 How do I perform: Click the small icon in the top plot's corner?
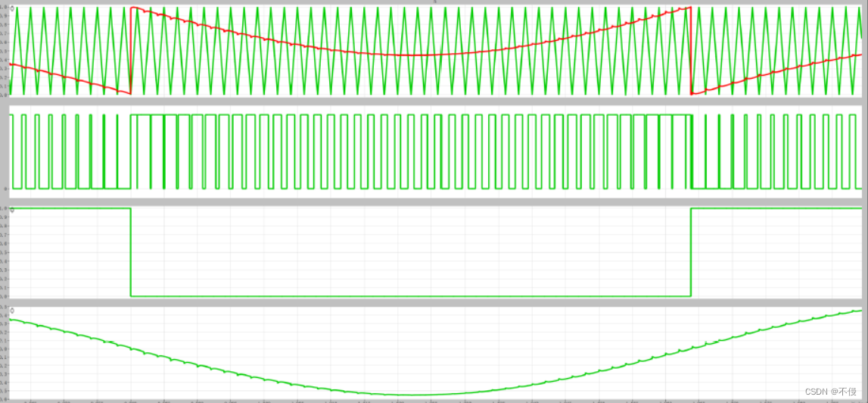point(12,9)
